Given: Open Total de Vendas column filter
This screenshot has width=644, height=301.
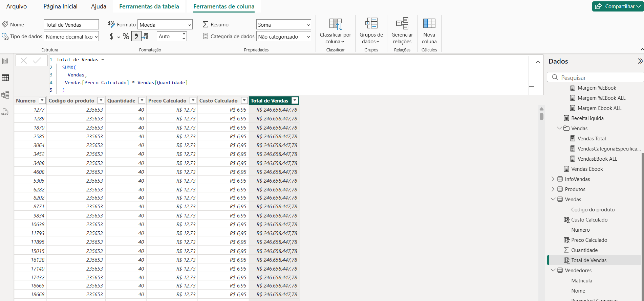Looking at the screenshot, I should [x=295, y=100].
